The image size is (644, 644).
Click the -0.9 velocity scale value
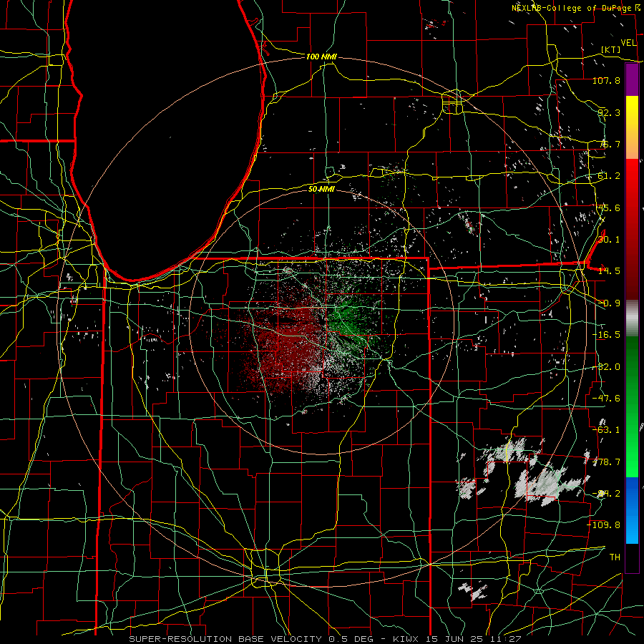pos(609,303)
